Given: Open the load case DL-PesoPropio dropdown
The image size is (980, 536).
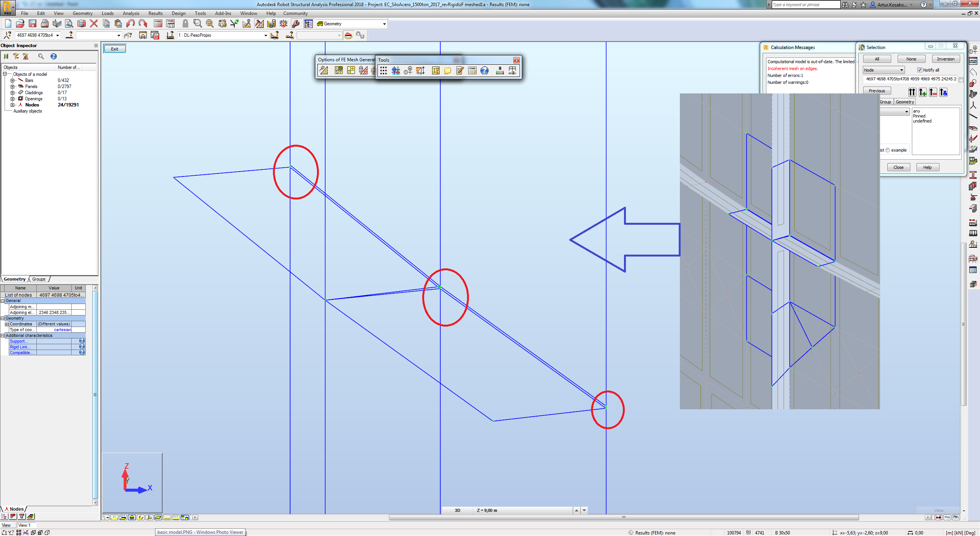Looking at the screenshot, I should pos(266,35).
